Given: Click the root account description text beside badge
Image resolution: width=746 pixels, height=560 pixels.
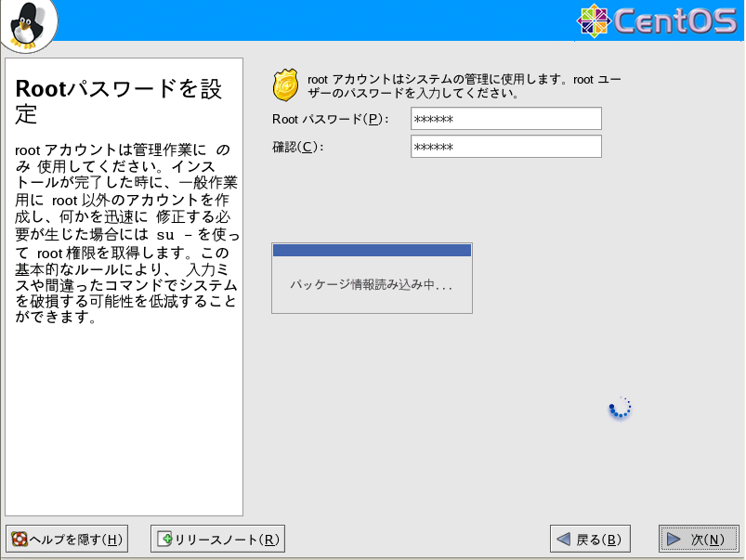Looking at the screenshot, I should pos(465,86).
